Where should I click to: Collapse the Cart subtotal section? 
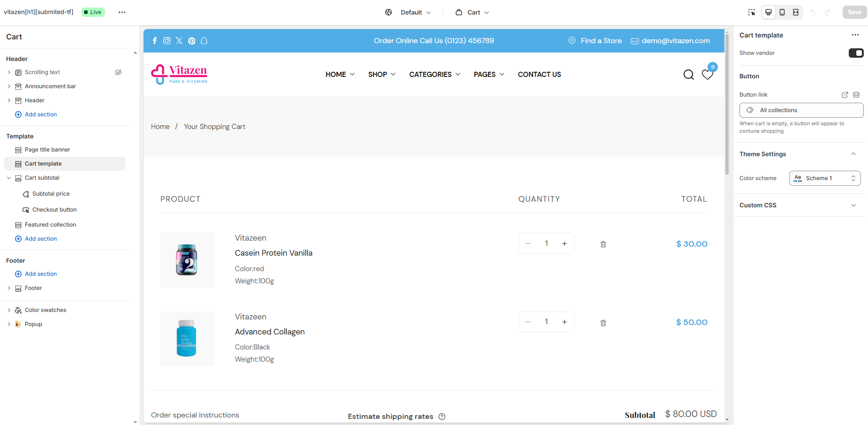click(9, 178)
